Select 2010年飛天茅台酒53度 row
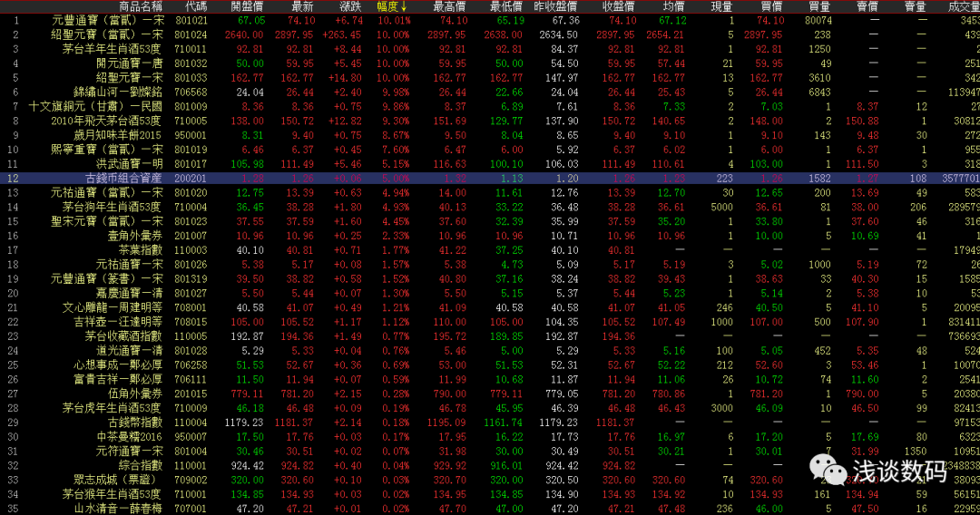The image size is (980, 515). click(x=490, y=121)
